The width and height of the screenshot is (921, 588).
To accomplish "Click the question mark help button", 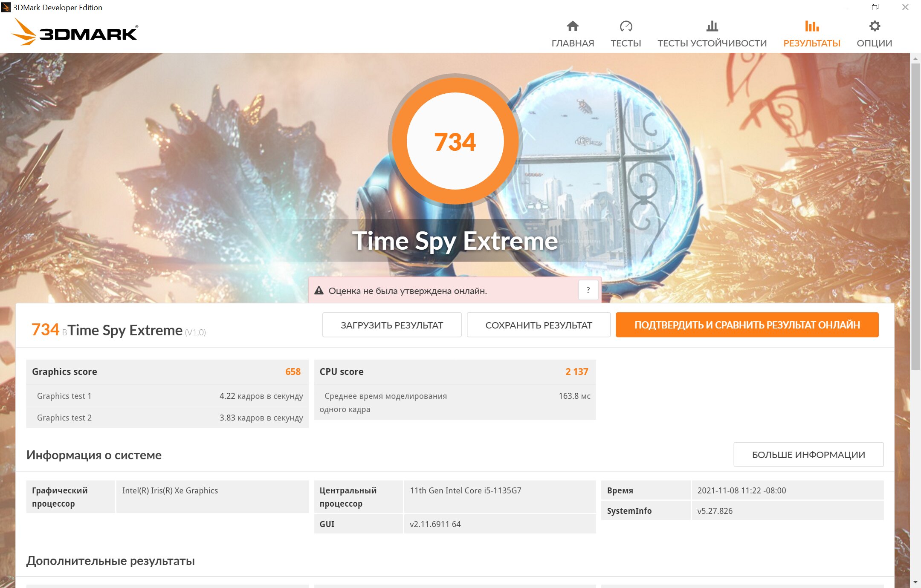I will (588, 291).
